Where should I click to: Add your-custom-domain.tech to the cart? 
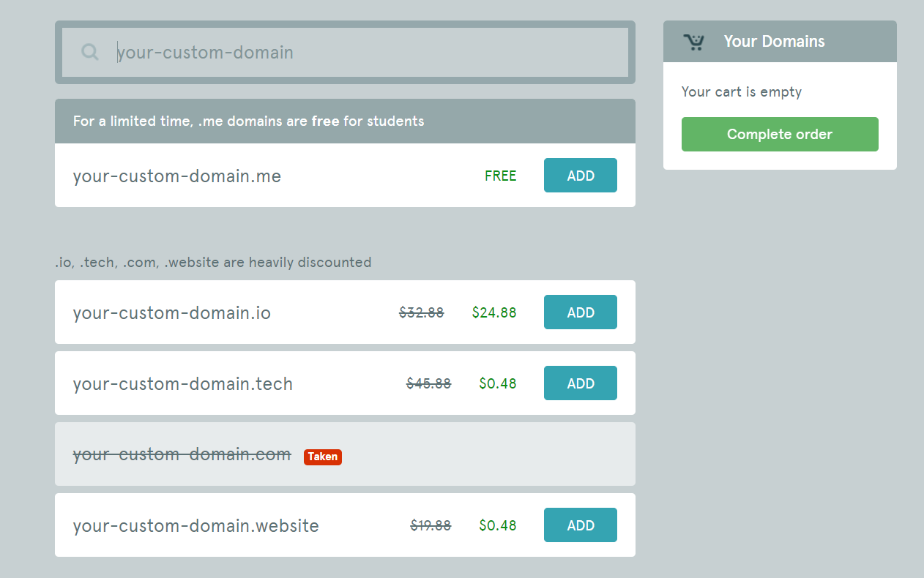point(580,383)
